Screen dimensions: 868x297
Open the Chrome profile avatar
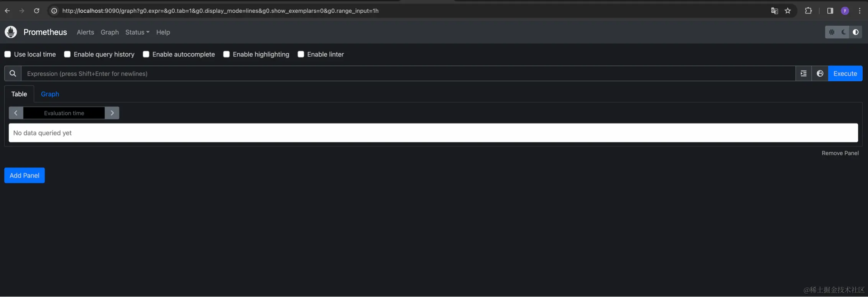[845, 11]
